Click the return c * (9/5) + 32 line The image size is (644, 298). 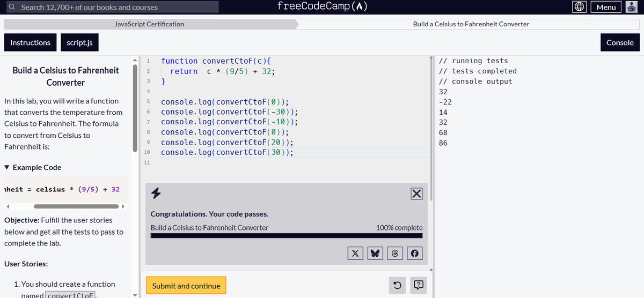[223, 71]
